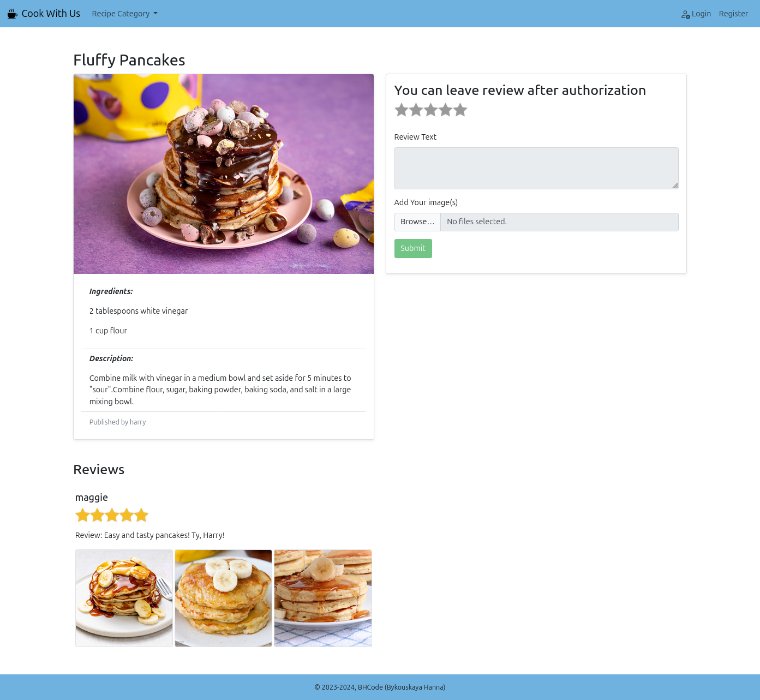The height and width of the screenshot is (700, 760).
Task: Click the user login icon
Action: (686, 14)
